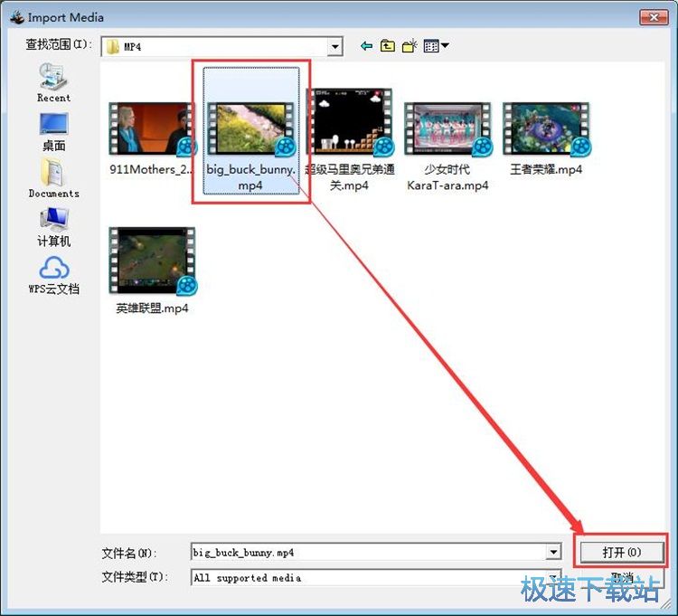Image resolution: width=678 pixels, height=616 pixels.
Task: Close the Import Media dialog
Action: [x=654, y=17]
